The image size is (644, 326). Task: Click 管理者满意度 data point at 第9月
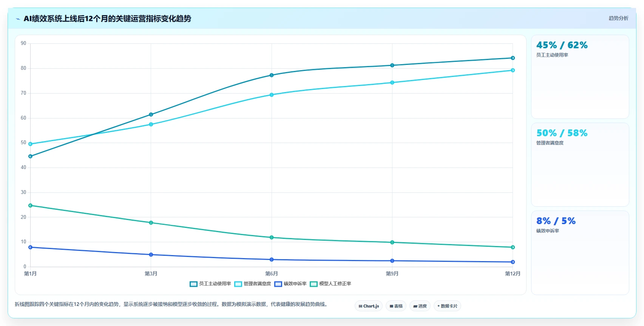392,83
